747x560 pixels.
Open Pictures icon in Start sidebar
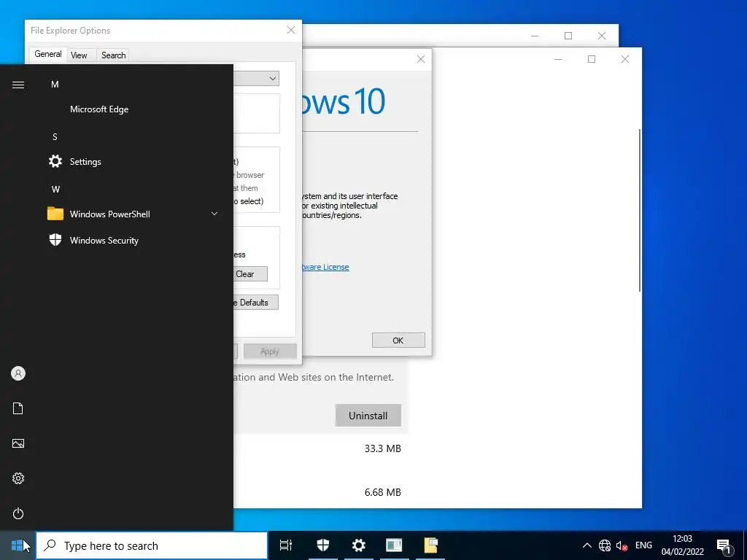18,443
